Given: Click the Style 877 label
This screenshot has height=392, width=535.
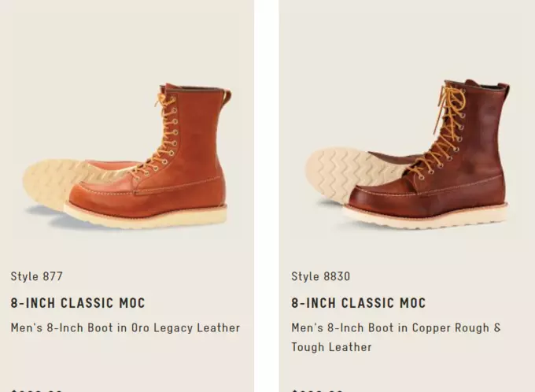Looking at the screenshot, I should tap(36, 276).
